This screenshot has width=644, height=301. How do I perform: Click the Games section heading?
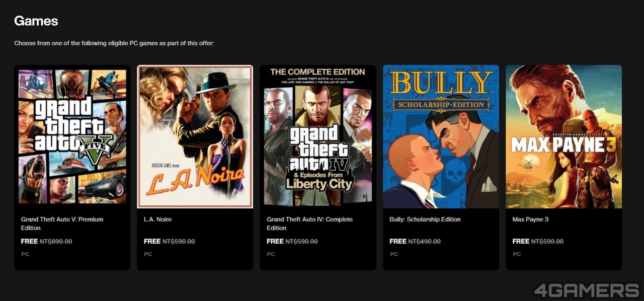(36, 21)
